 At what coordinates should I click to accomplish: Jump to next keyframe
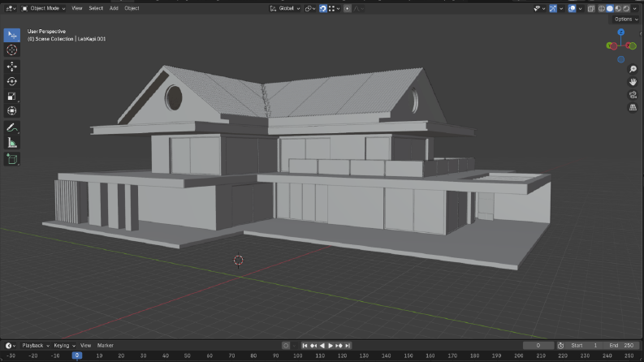point(339,346)
